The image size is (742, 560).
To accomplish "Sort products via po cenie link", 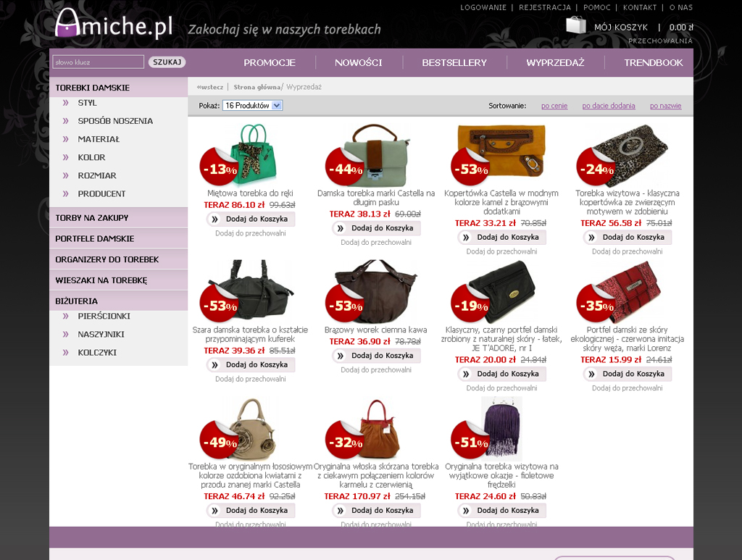I will pos(554,106).
